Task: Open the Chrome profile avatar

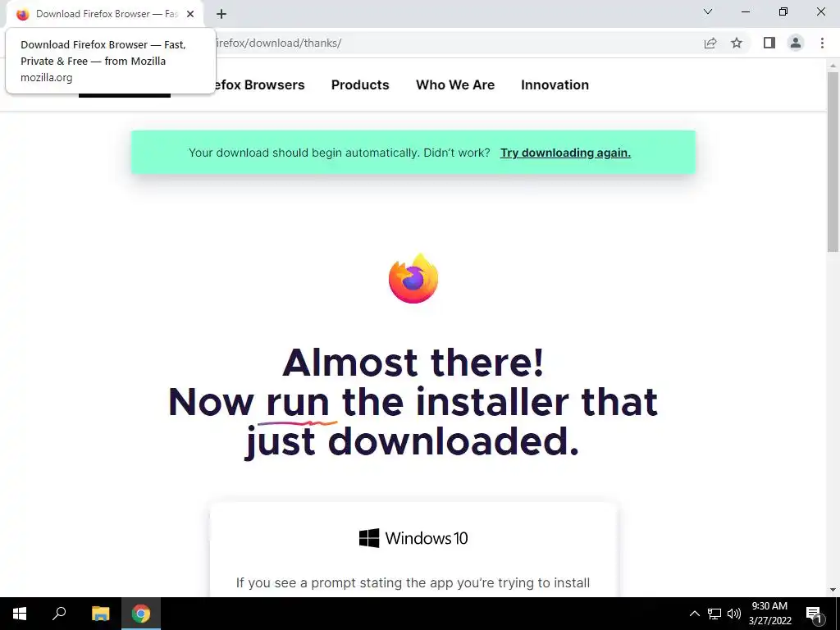Action: tap(796, 43)
